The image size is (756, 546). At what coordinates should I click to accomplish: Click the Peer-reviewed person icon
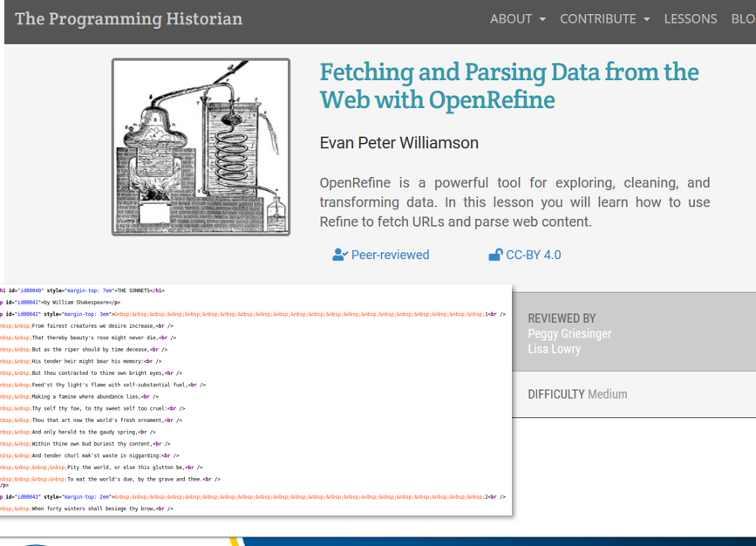(x=340, y=255)
